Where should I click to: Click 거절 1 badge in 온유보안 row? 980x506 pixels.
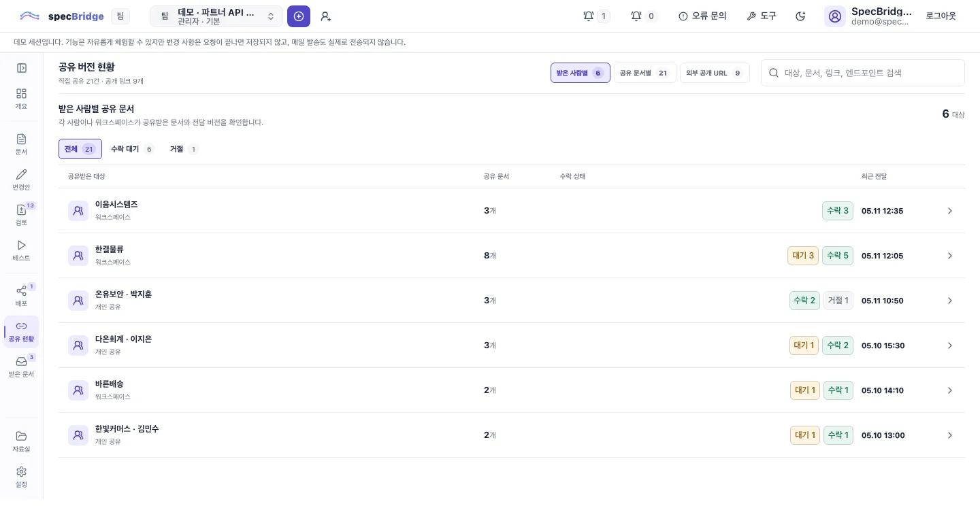[838, 301]
